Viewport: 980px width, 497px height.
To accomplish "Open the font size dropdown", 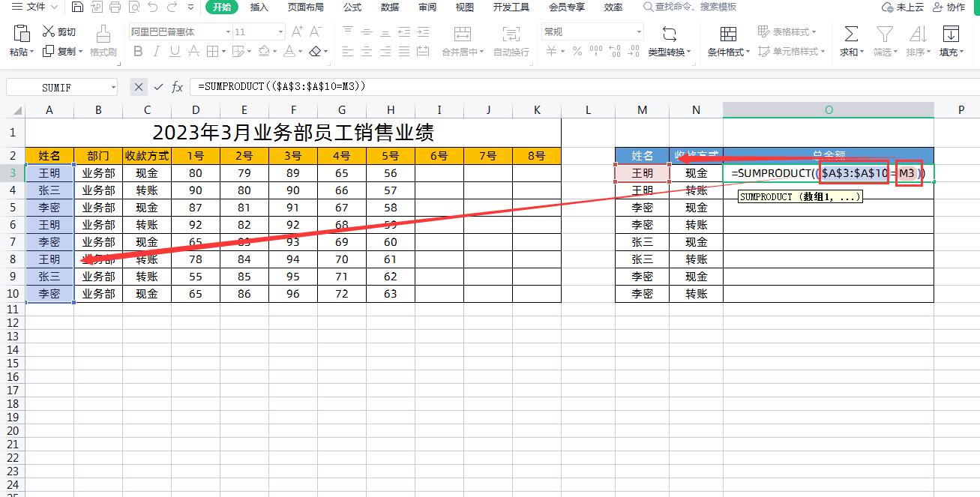I will pos(280,31).
